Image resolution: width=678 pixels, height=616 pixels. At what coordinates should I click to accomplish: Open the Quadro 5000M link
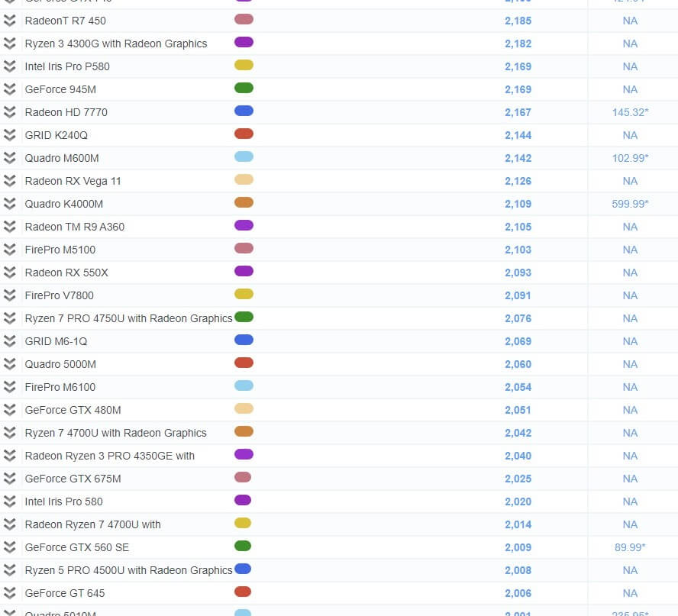coord(60,364)
